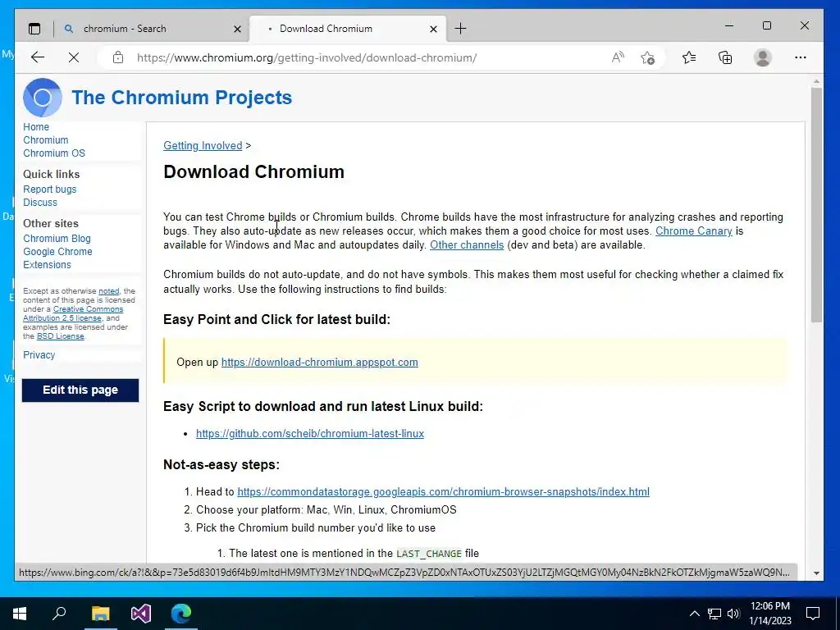Click the page scrollbar thumb
The width and height of the screenshot is (840, 630).
816,204
